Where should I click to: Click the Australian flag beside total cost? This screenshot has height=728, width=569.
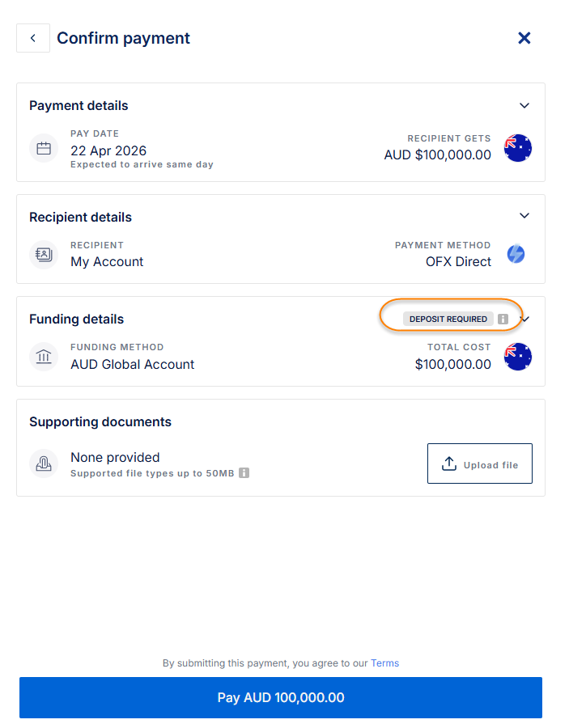coord(518,357)
